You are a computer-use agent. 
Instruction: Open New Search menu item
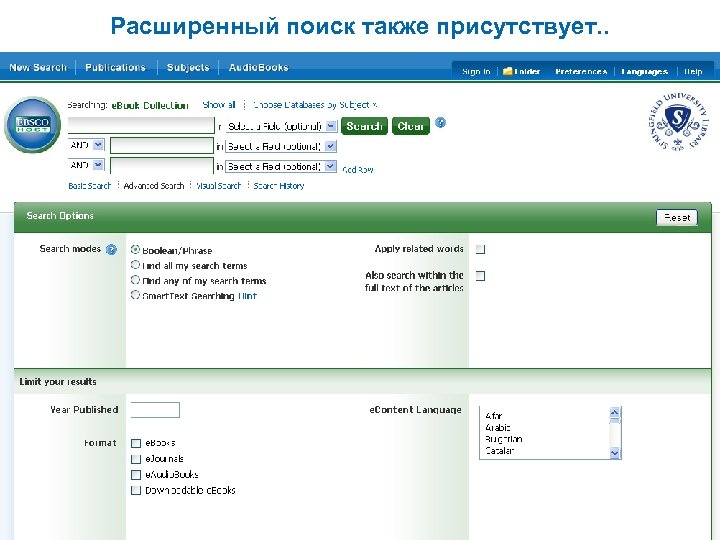tap(38, 68)
